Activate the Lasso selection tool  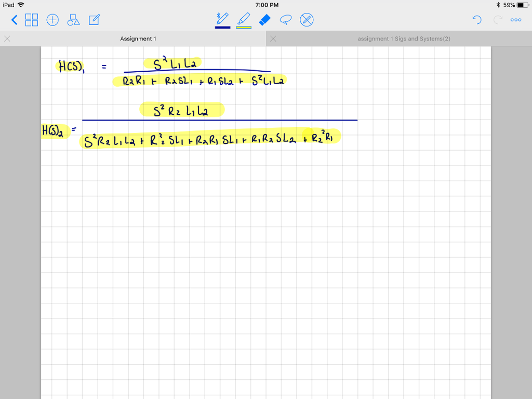[286, 20]
